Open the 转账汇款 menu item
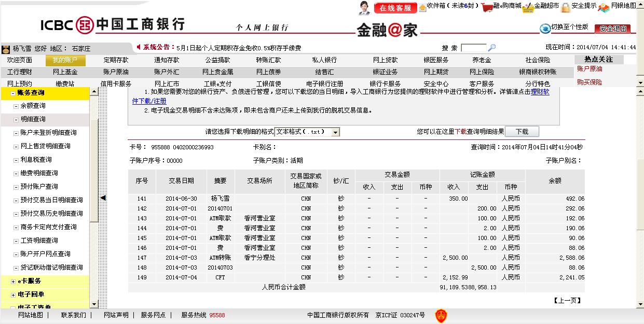This screenshot has height=324, width=644. click(x=268, y=60)
